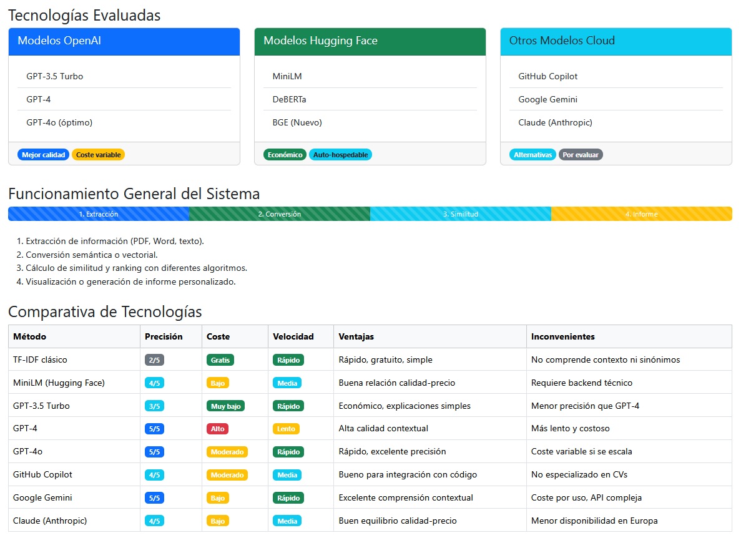Click 'MiniLM' in the Hugging Face card
Image resolution: width=756 pixels, height=538 pixels.
pyautogui.click(x=370, y=76)
